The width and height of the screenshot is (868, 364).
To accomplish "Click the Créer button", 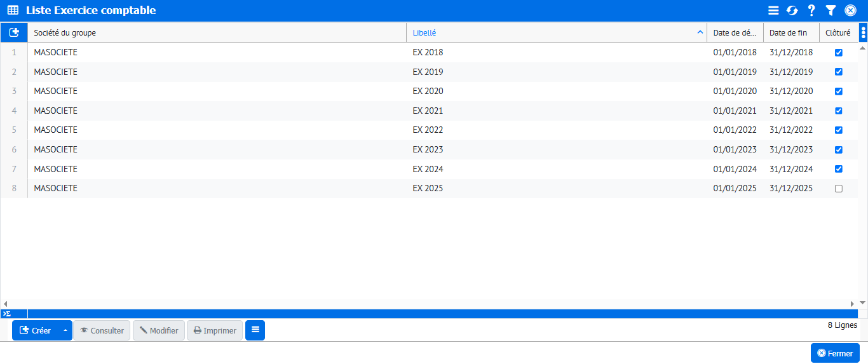I will tap(36, 330).
